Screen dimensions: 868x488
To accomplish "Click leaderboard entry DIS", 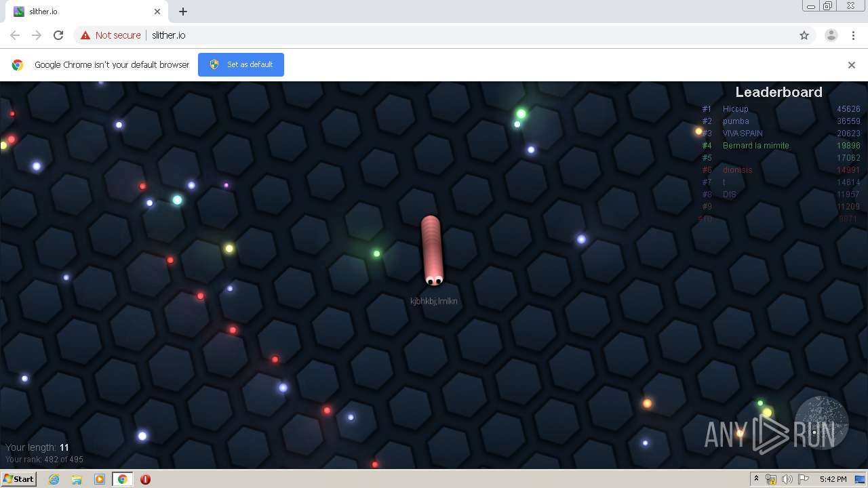I will coord(730,195).
